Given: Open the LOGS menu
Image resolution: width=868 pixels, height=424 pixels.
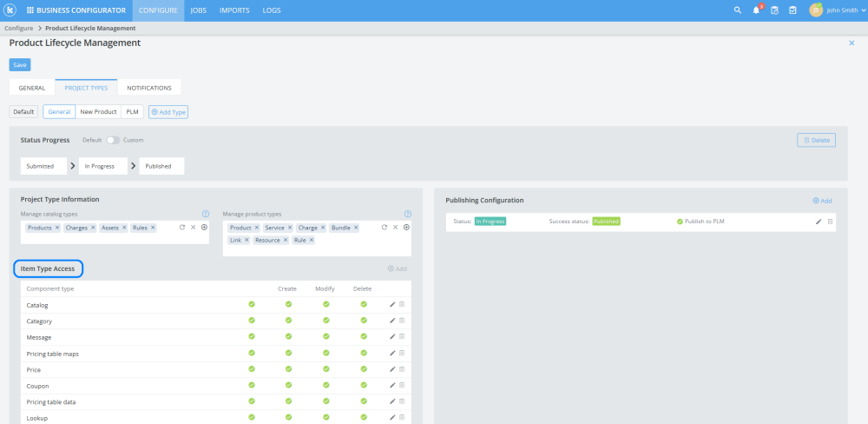Looking at the screenshot, I should (x=271, y=10).
